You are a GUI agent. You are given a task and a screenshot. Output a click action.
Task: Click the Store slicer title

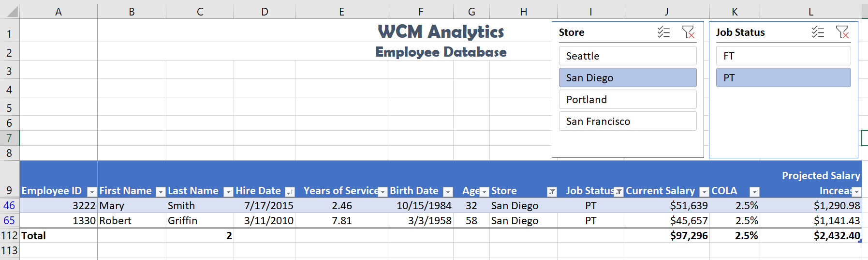coord(572,32)
